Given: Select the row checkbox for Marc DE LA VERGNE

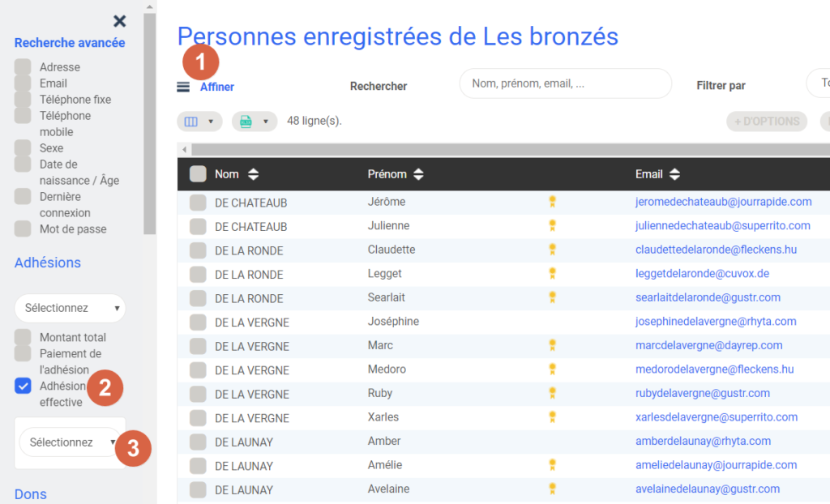Looking at the screenshot, I should pos(198,346).
